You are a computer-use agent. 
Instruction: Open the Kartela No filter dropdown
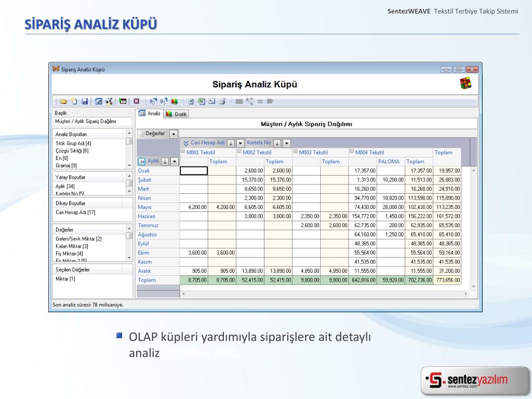tap(287, 143)
